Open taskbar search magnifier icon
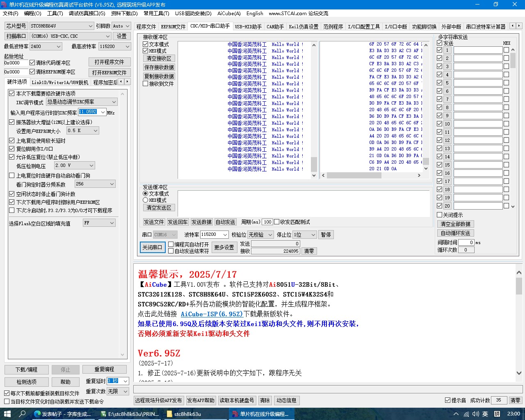 (x=23, y=414)
